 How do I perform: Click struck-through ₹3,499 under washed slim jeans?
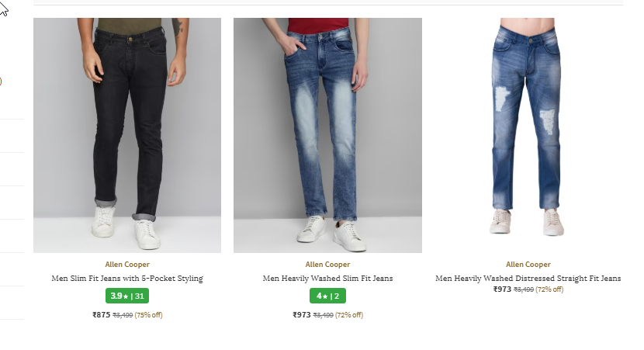click(x=323, y=315)
